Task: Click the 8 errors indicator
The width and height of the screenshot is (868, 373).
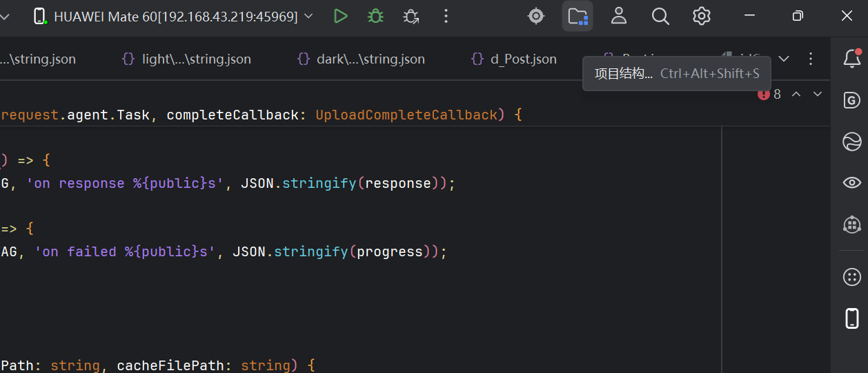Action: pos(769,95)
